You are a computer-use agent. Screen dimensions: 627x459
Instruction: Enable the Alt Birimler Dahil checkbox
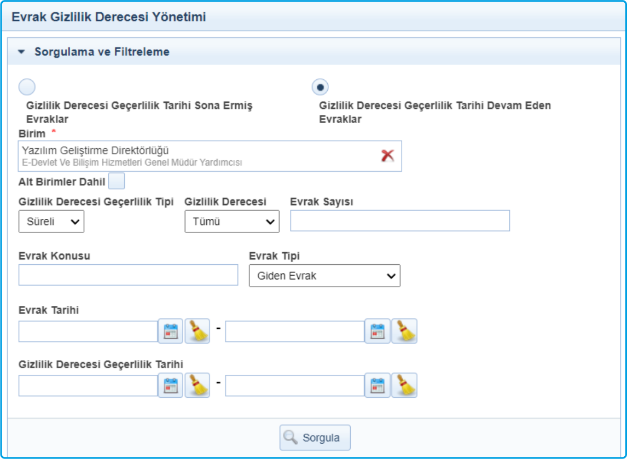117,181
